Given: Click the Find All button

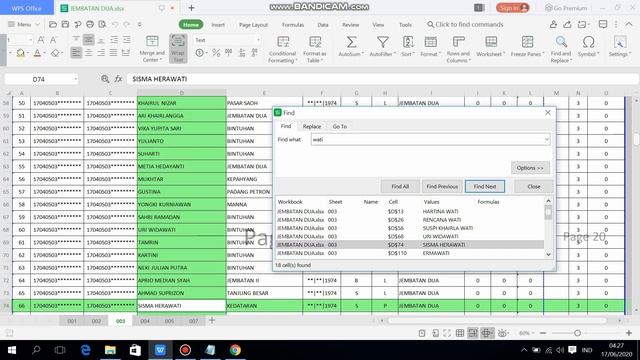Looking at the screenshot, I should point(400,187).
